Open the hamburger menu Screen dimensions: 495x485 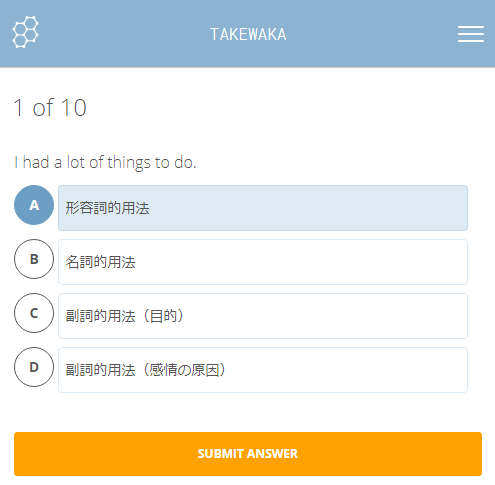(x=471, y=34)
